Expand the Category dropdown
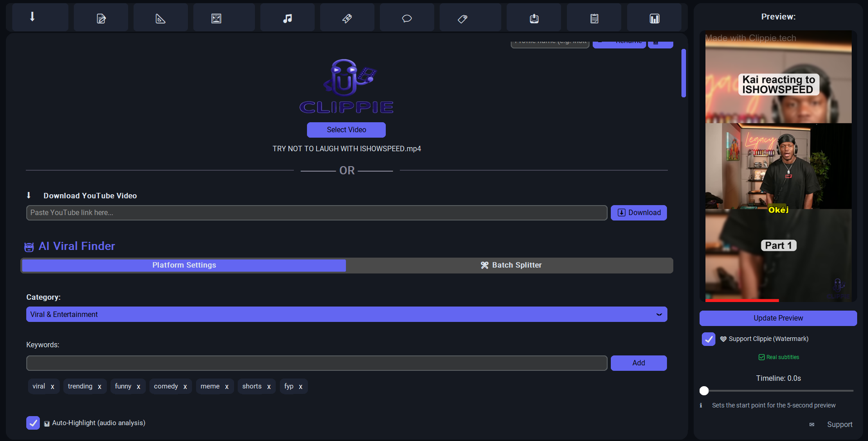Image resolution: width=868 pixels, height=441 pixels. 346,314
